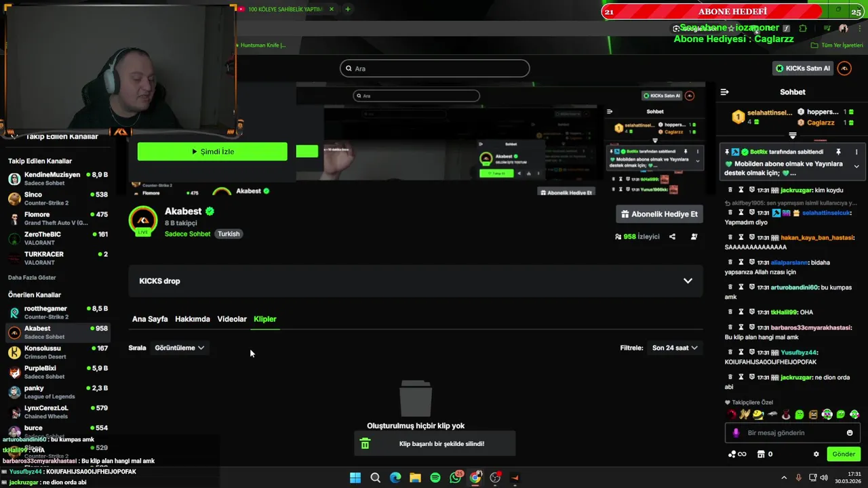Click the Abonelik Hediye Et button

point(659,214)
